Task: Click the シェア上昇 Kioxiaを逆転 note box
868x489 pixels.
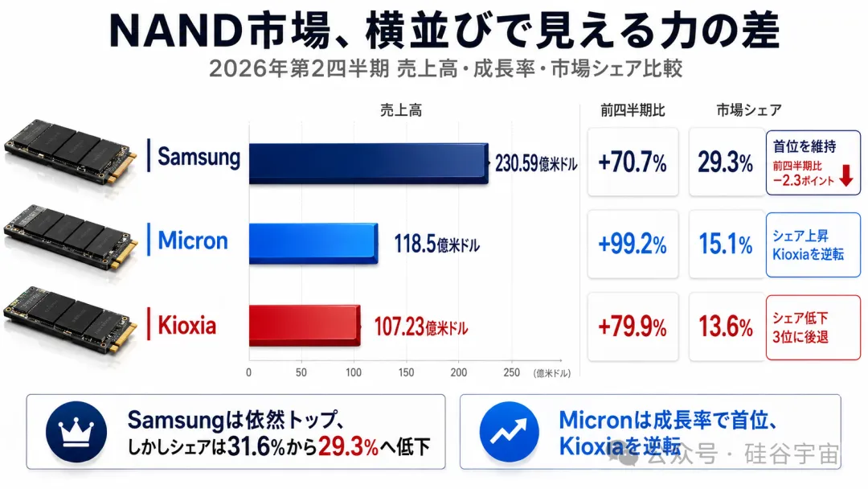Action: tap(813, 244)
